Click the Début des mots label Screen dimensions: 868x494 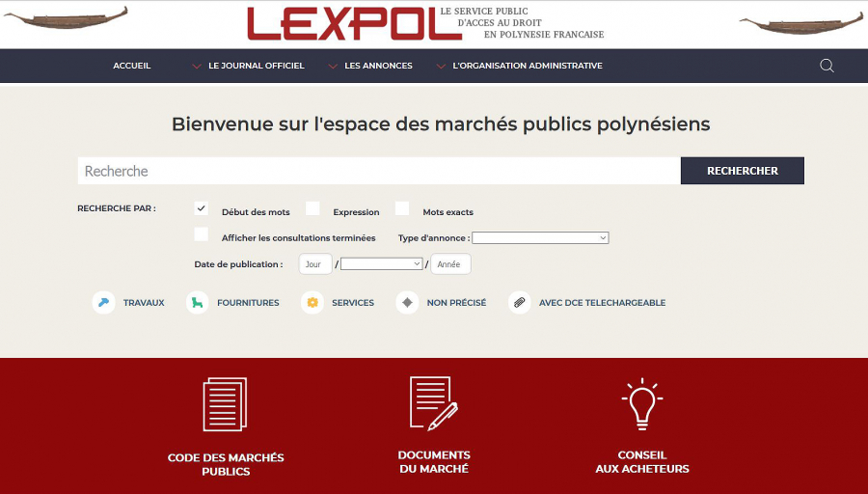click(x=256, y=212)
